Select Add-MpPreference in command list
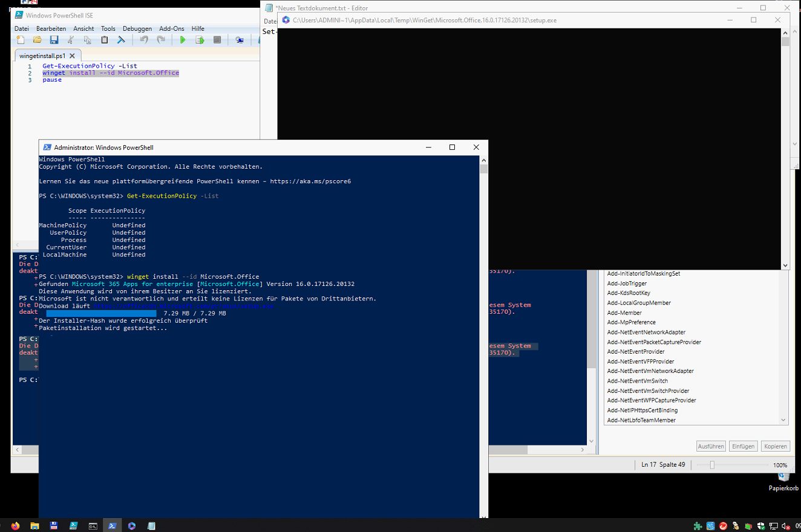Screen dimensions: 801x532 point(631,322)
